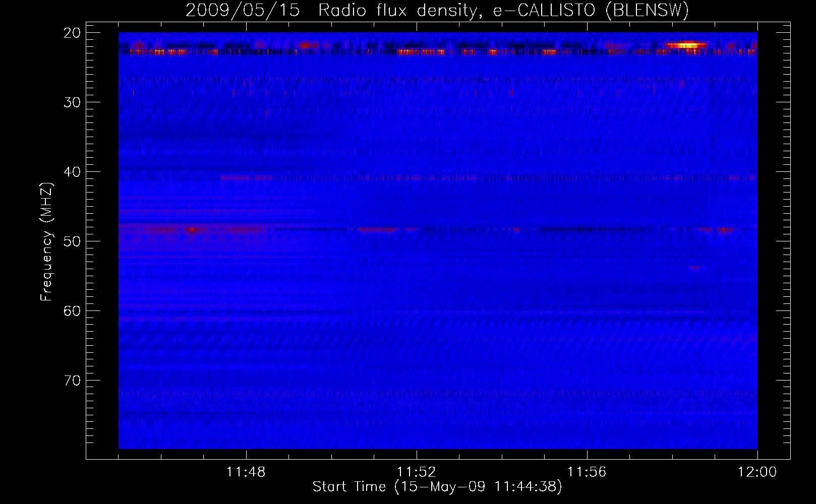Click the 11:52 time tick label
Screen dimensions: 816x504
tap(417, 472)
